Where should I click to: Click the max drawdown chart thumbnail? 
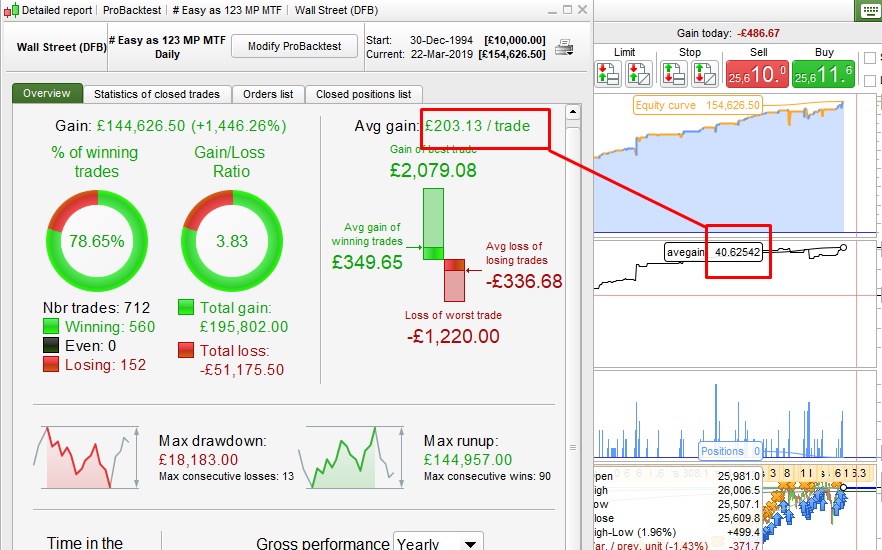(86, 457)
